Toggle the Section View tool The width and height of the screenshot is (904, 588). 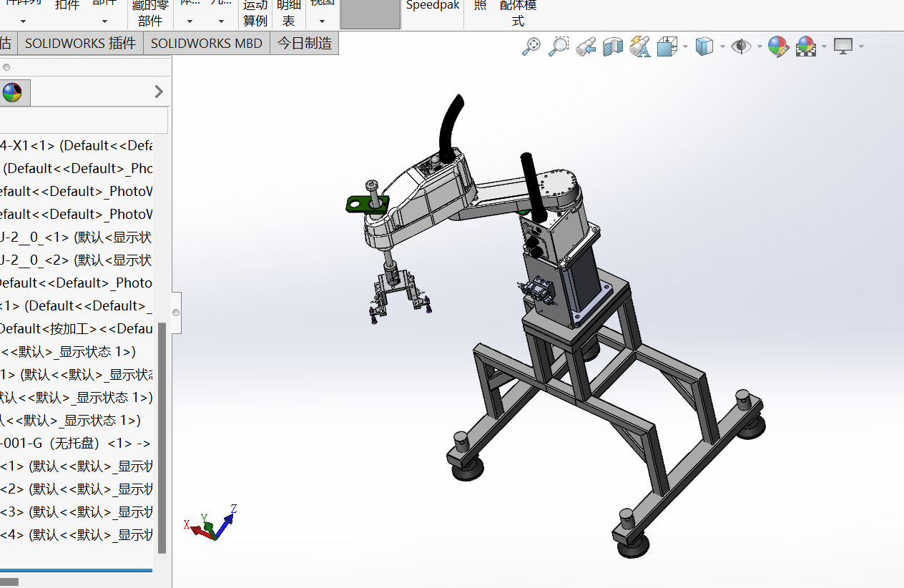613,47
